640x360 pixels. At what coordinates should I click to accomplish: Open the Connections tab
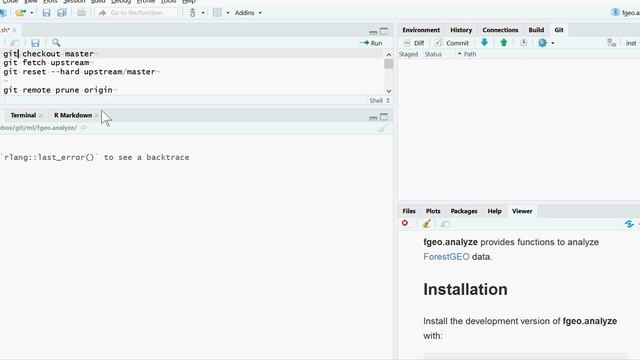click(500, 30)
